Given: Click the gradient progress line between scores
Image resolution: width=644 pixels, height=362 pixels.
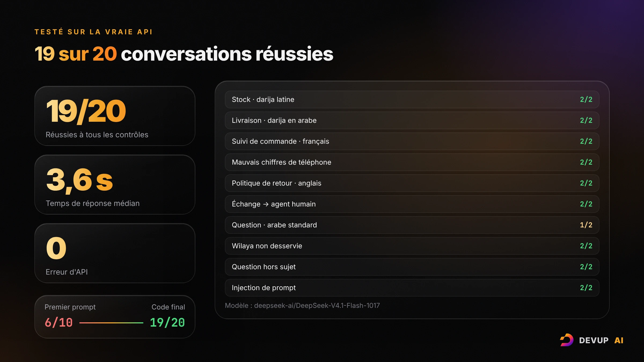Looking at the screenshot, I should tap(111, 323).
